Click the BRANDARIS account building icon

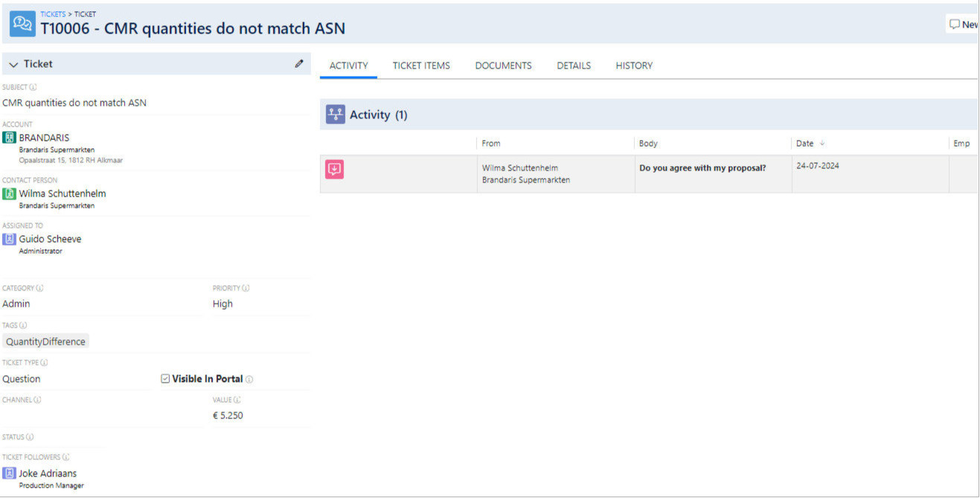pos(9,138)
